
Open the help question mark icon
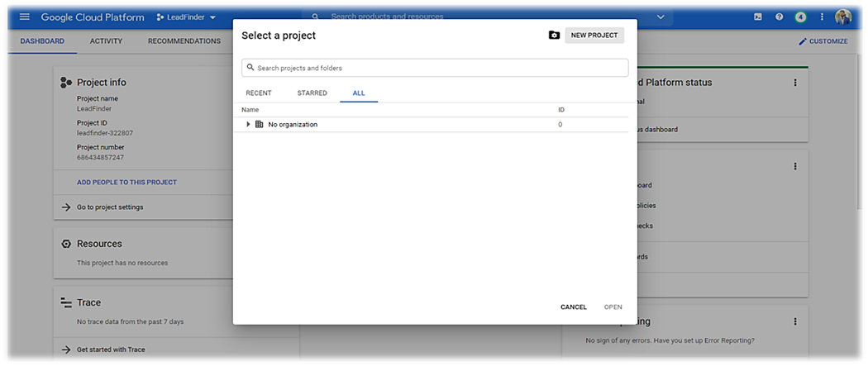click(x=779, y=17)
